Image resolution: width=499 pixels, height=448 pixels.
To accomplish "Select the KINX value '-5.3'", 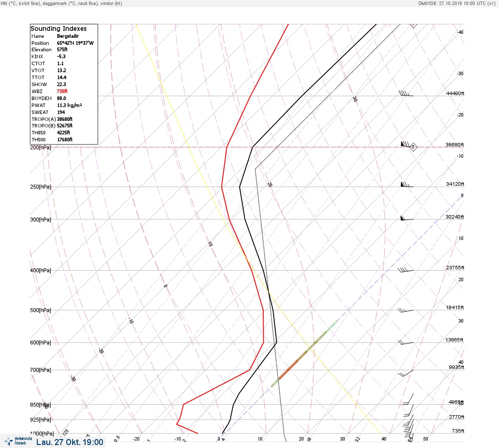I will tap(61, 56).
